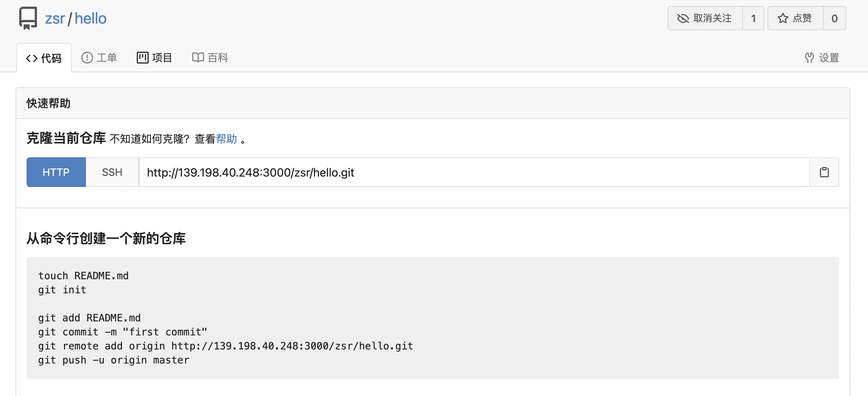The image size is (868, 396).
Task: Open the hello repository link
Action: [91, 18]
